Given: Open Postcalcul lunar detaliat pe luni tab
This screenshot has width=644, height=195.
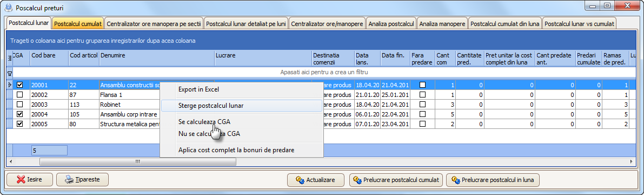Looking at the screenshot, I should (245, 24).
